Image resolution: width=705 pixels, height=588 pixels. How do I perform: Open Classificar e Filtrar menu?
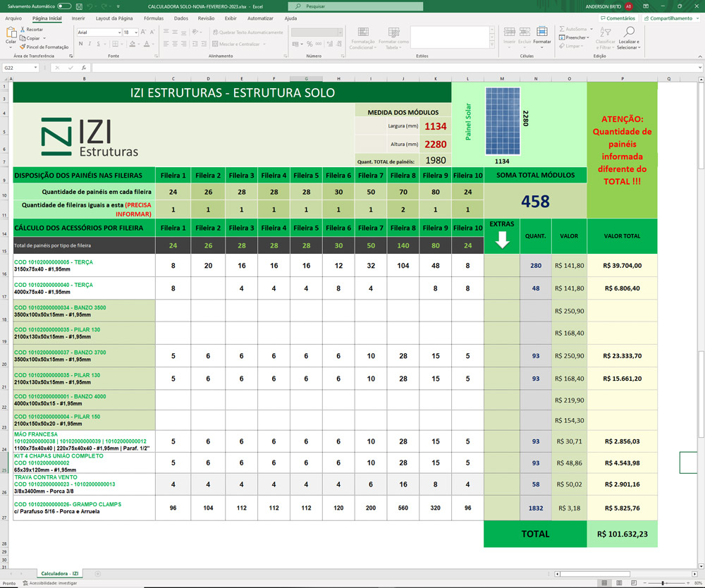coord(605,38)
